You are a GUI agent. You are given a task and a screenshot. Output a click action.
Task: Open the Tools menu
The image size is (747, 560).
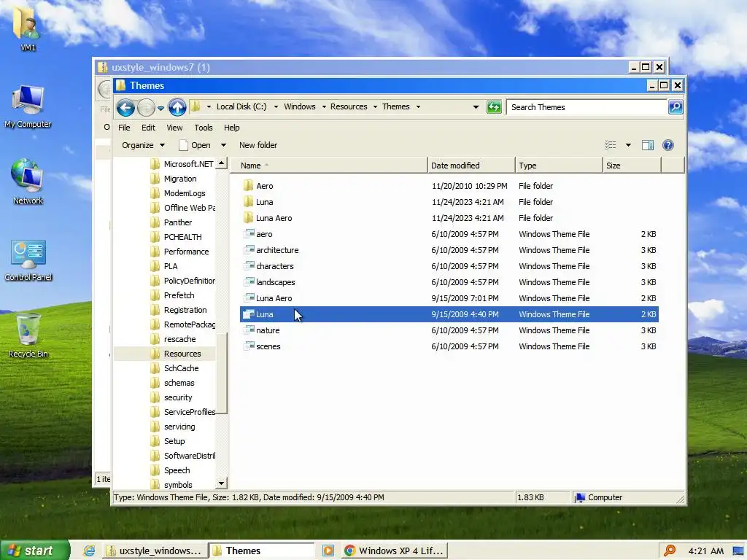click(x=204, y=128)
